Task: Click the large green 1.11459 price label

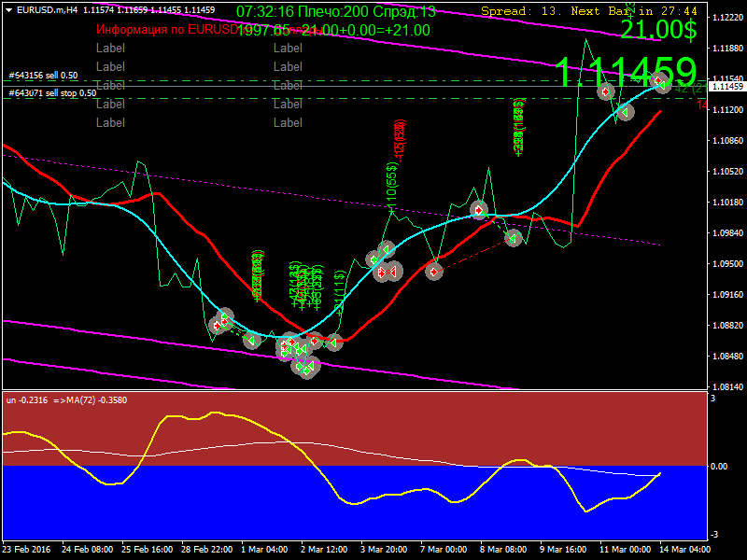Action: pos(626,72)
